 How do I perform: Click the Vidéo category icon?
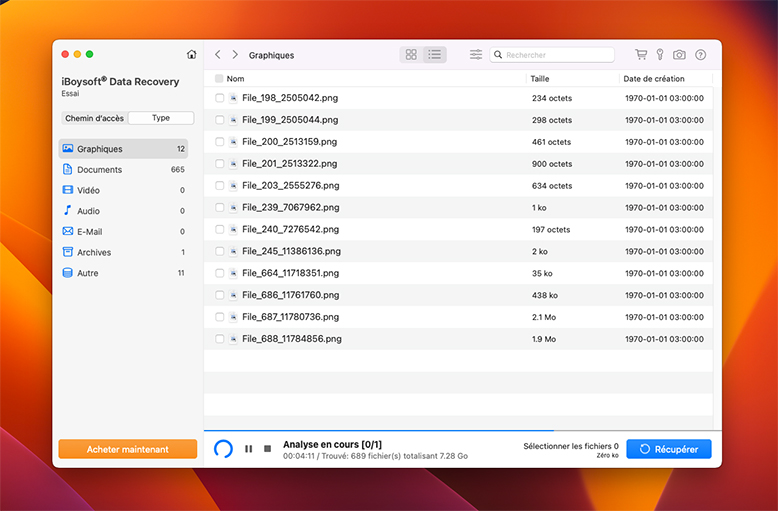coord(68,190)
